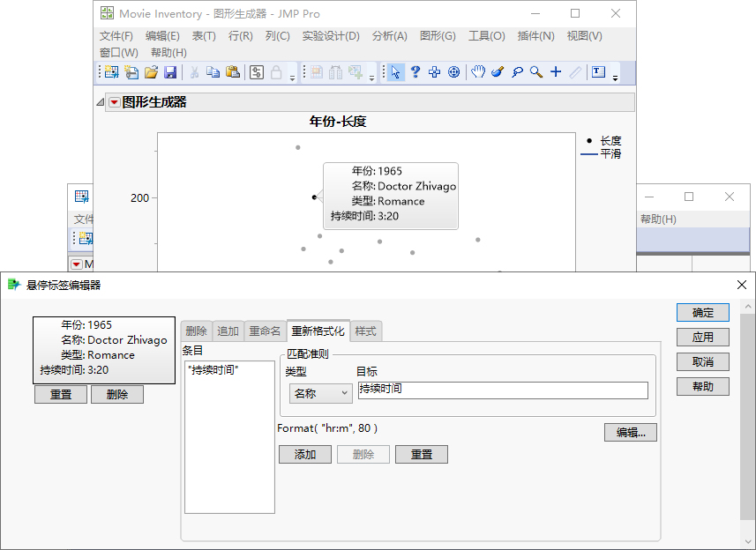This screenshot has height=550, width=756.
Task: Switch to the 重命名 tab
Action: (x=265, y=331)
